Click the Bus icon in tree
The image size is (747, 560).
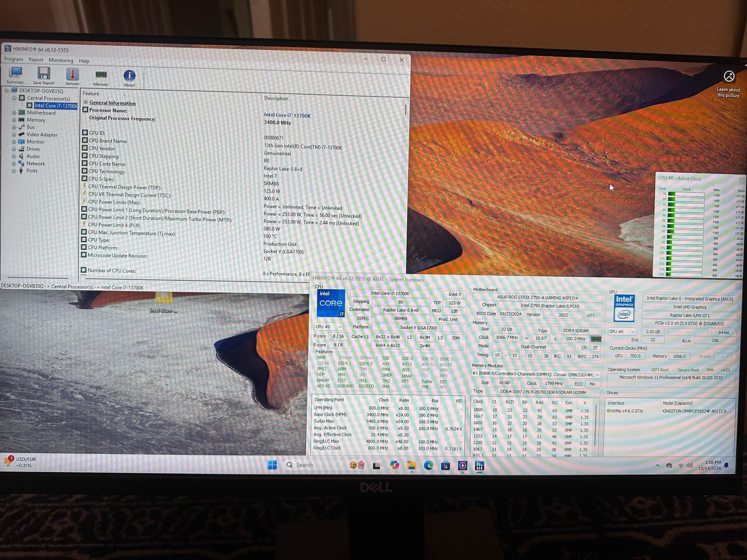22,127
